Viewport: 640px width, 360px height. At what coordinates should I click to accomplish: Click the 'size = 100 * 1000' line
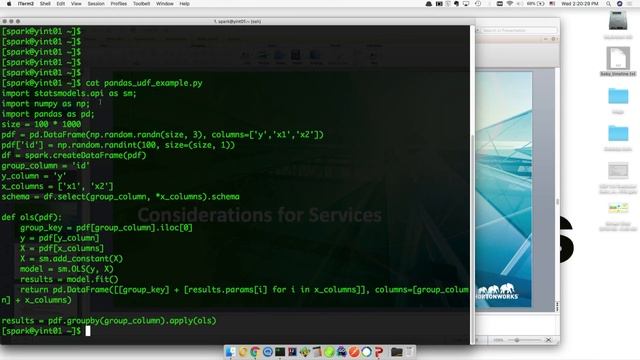41,124
